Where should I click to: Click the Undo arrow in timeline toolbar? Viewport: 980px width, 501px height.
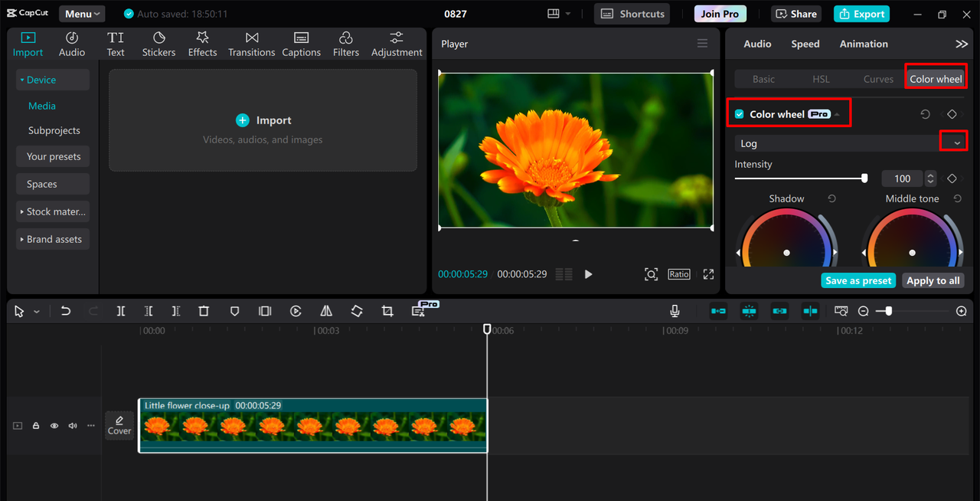[x=66, y=311]
